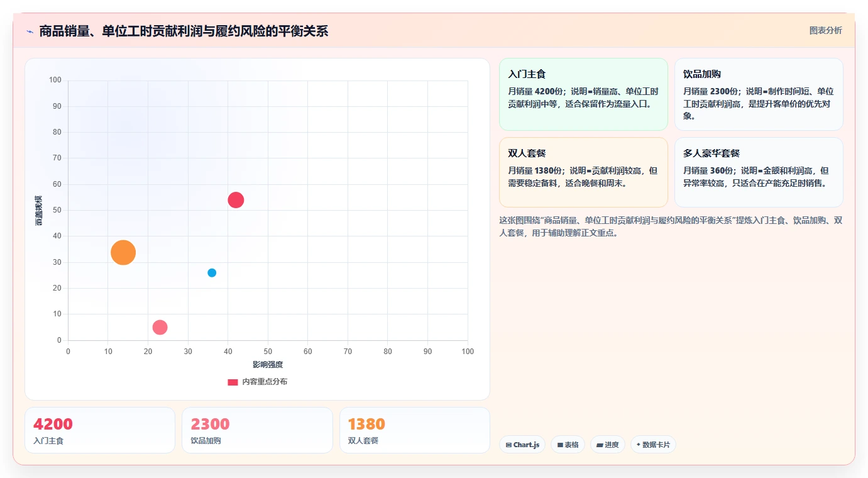Click the small blue bubble on chart
The height and width of the screenshot is (478, 868).
coord(212,273)
